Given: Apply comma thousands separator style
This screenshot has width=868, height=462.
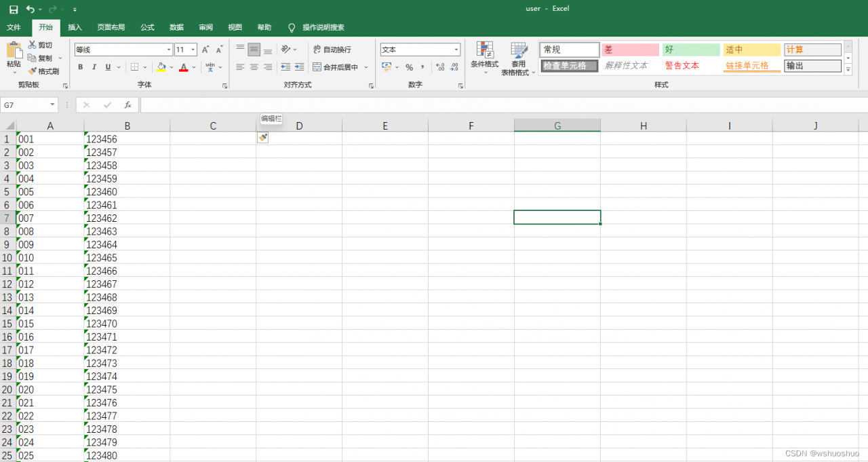Looking at the screenshot, I should coord(423,67).
